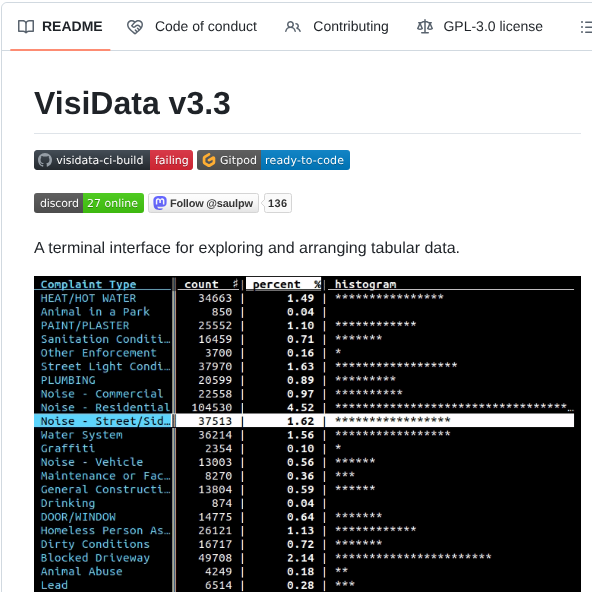Click the Lead row label
The height and width of the screenshot is (592, 592).
[54, 585]
